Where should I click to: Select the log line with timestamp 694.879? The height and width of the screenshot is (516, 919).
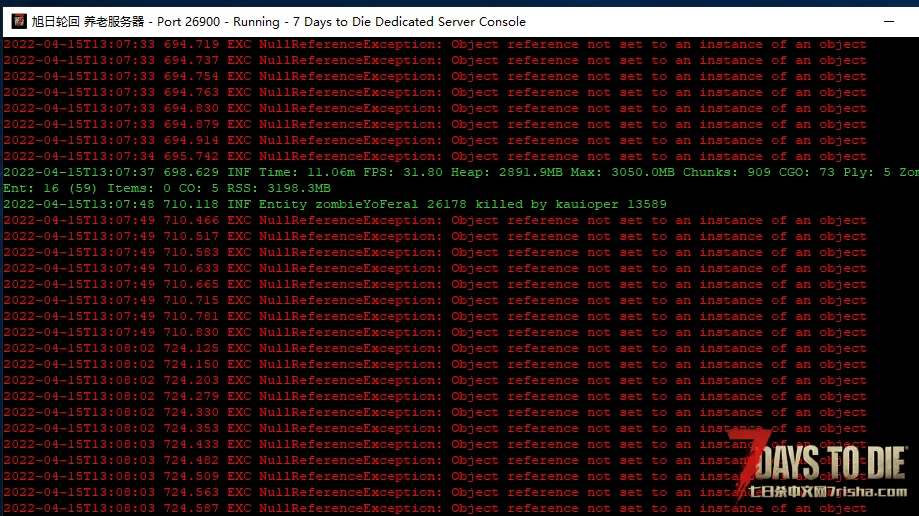[x=435, y=124]
